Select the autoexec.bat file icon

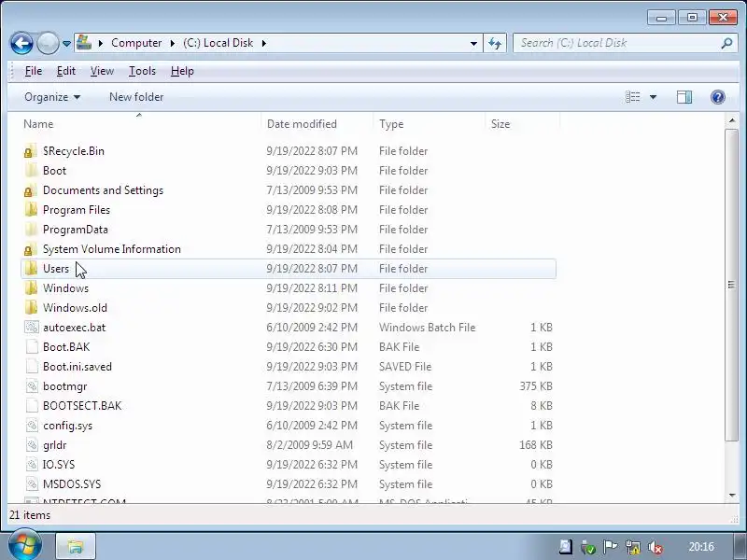click(32, 328)
